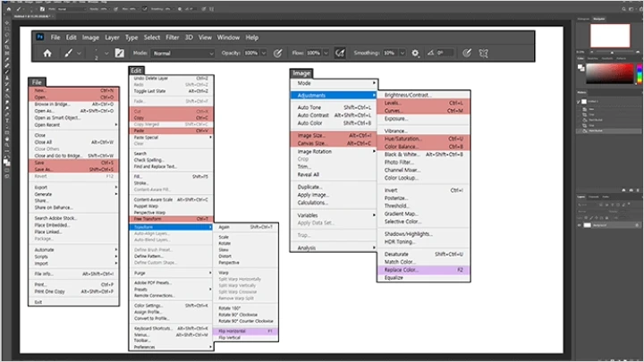Click the large gear smoothing options icon on canvas
Image resolution: width=644 pixels, height=362 pixels.
(x=415, y=53)
